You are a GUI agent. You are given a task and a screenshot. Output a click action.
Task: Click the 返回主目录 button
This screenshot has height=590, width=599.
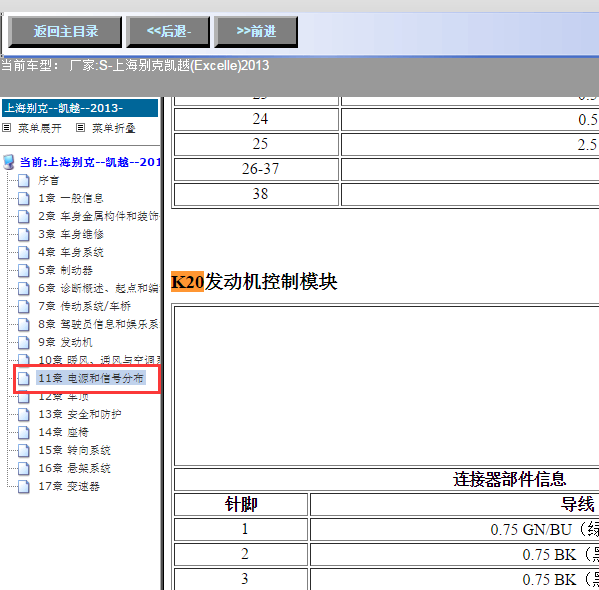point(65,32)
